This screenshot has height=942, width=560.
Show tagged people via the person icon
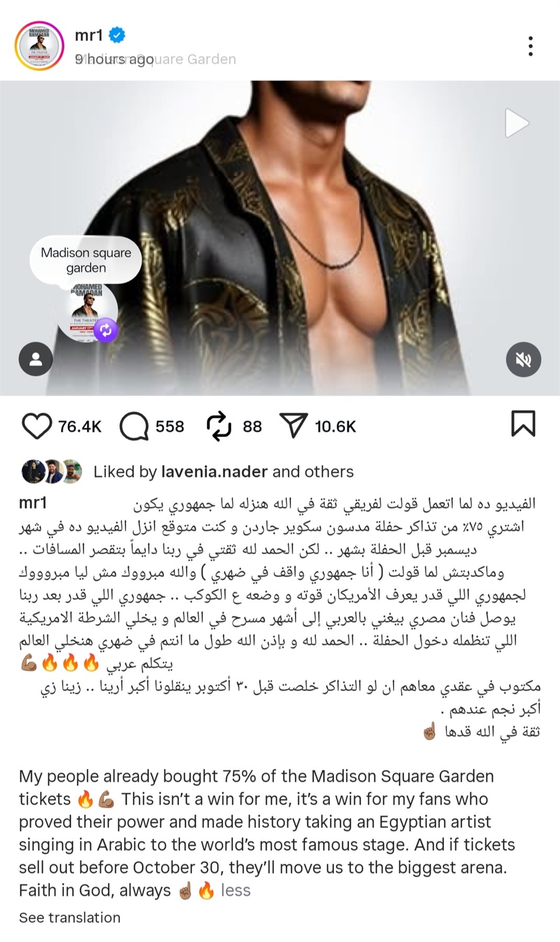tap(36, 360)
